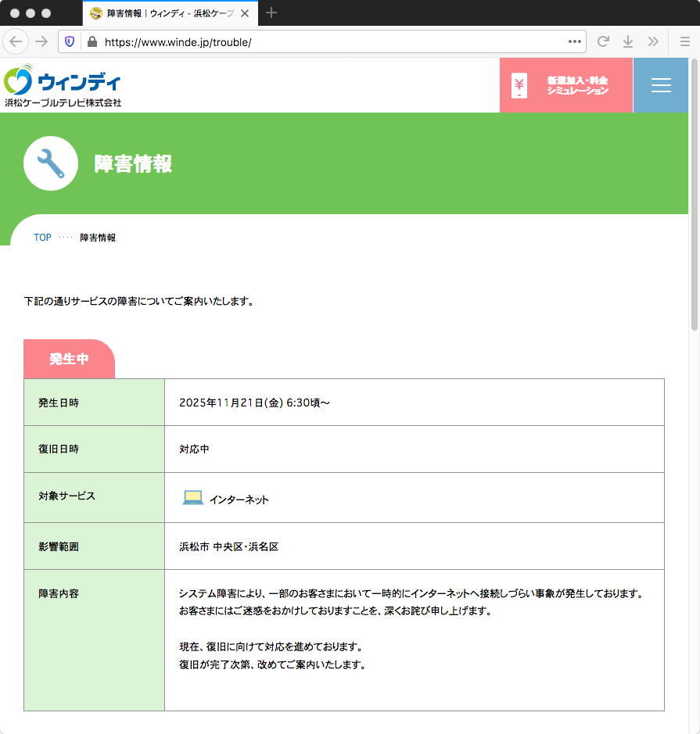The image size is (700, 734).
Task: Click 浜松市 中央区・浜名区 area text
Action: click(x=228, y=546)
